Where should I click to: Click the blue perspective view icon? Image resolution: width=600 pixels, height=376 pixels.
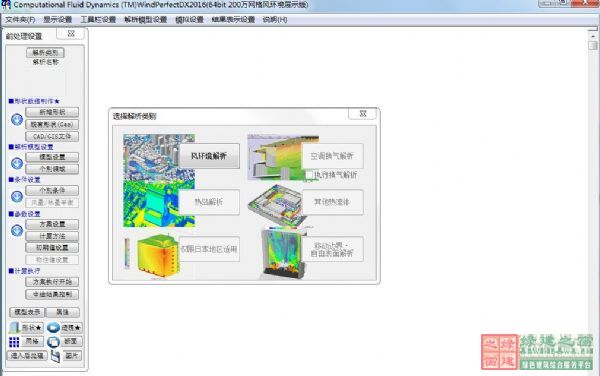tap(54, 328)
